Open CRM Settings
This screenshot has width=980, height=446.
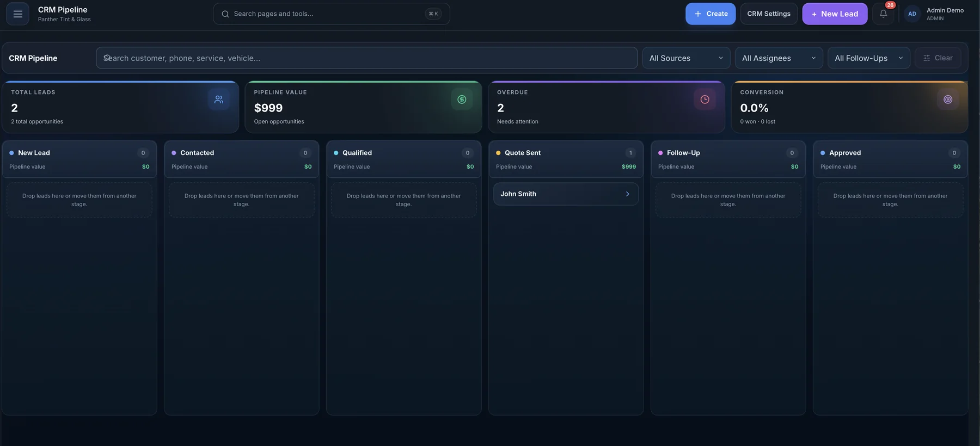(769, 14)
